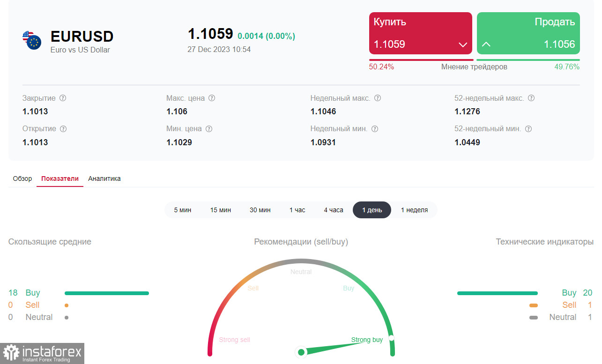Viewport: 602px width, 364px height.
Task: Click the Neutral label on the gauge
Action: click(301, 272)
